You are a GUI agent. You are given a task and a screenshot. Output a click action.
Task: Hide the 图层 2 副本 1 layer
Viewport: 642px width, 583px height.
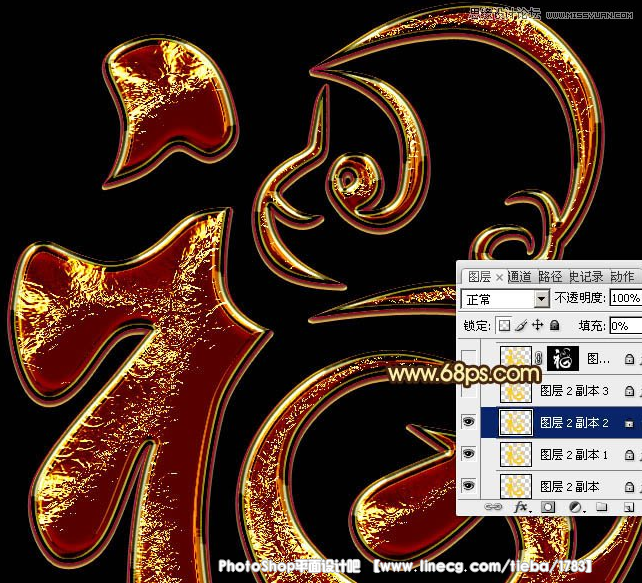tap(469, 454)
